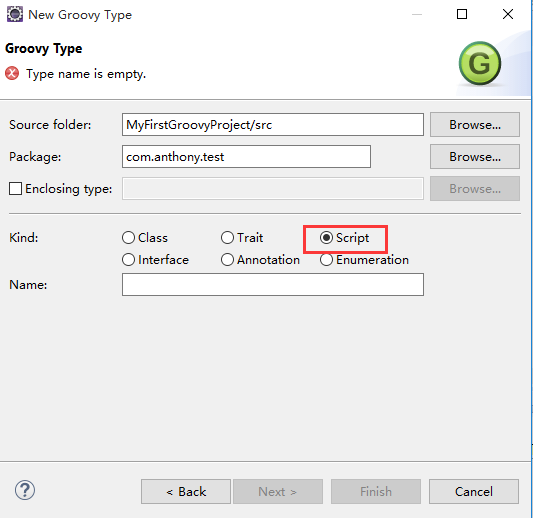
Task: Click the 'Source folder:' label
Action: [50, 125]
